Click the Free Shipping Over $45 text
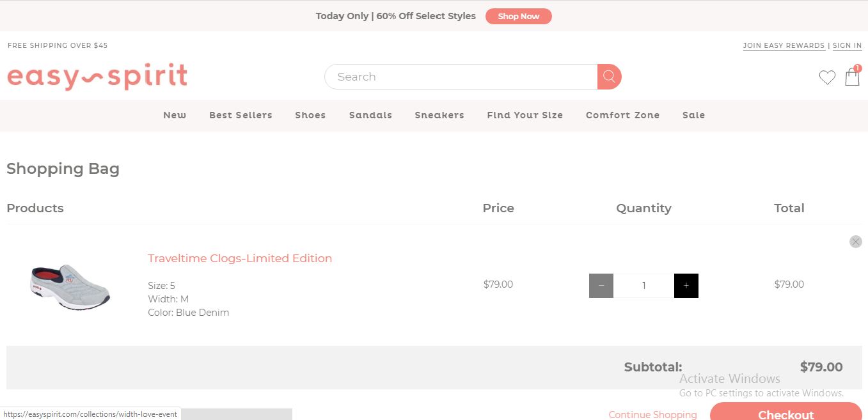This screenshot has height=420, width=868. click(x=58, y=45)
